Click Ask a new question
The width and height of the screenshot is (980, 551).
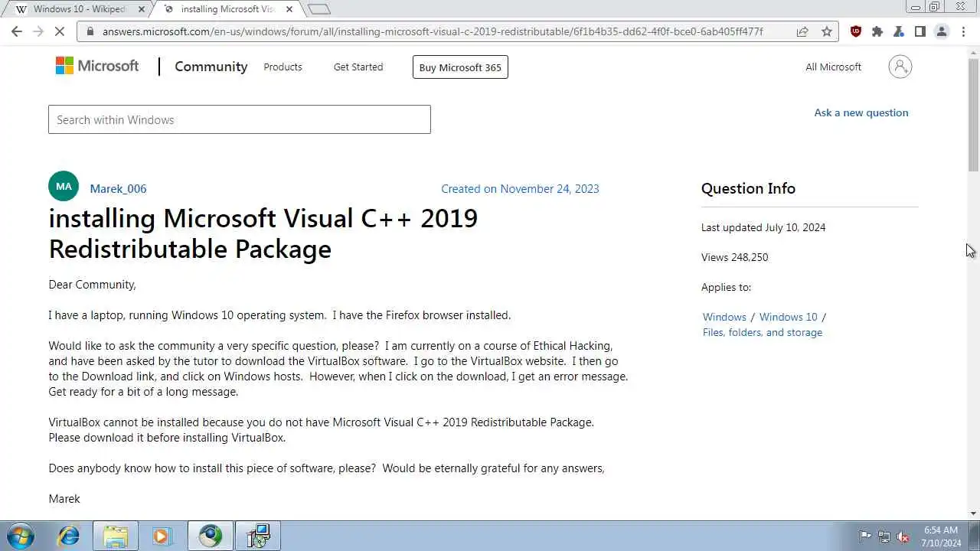click(861, 112)
